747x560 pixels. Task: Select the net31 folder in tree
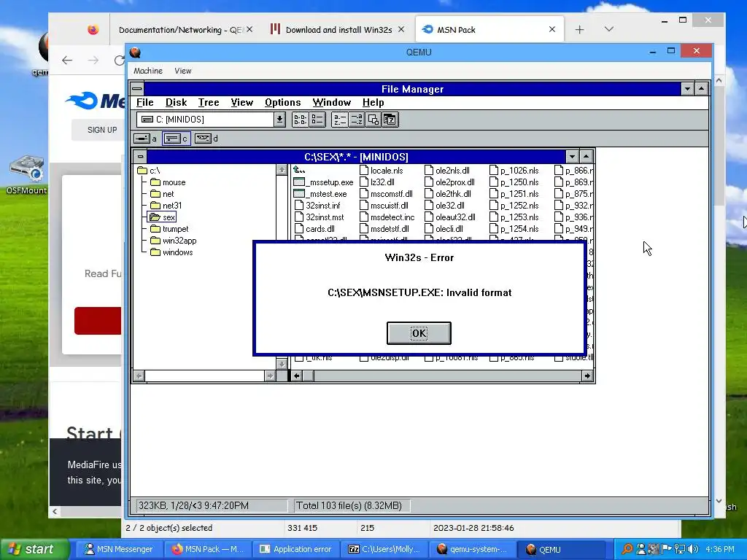tap(166, 206)
